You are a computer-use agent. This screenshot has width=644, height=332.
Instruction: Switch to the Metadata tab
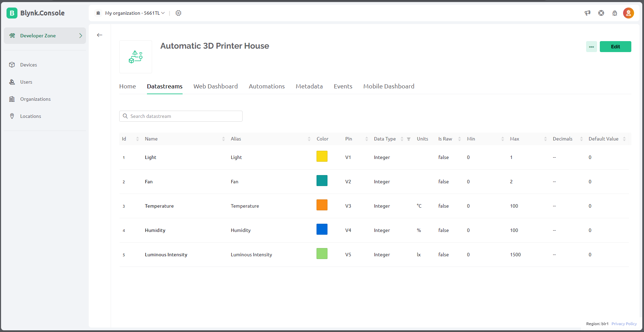(x=309, y=86)
